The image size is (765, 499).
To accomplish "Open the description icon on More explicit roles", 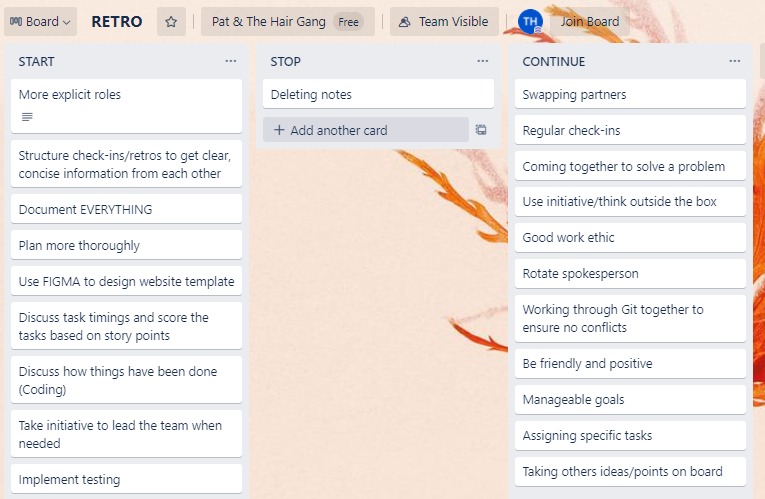I will pyautogui.click(x=27, y=117).
